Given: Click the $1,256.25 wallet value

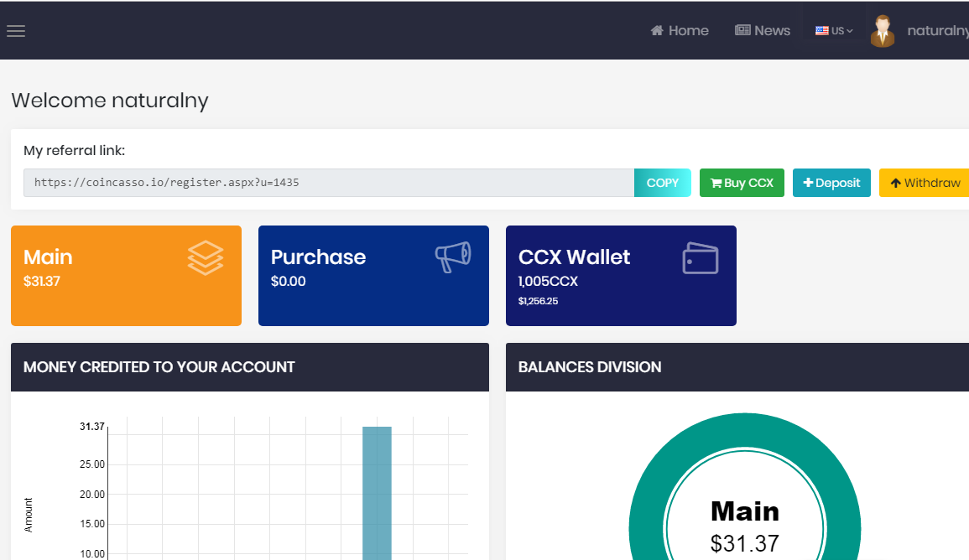Looking at the screenshot, I should coord(539,301).
